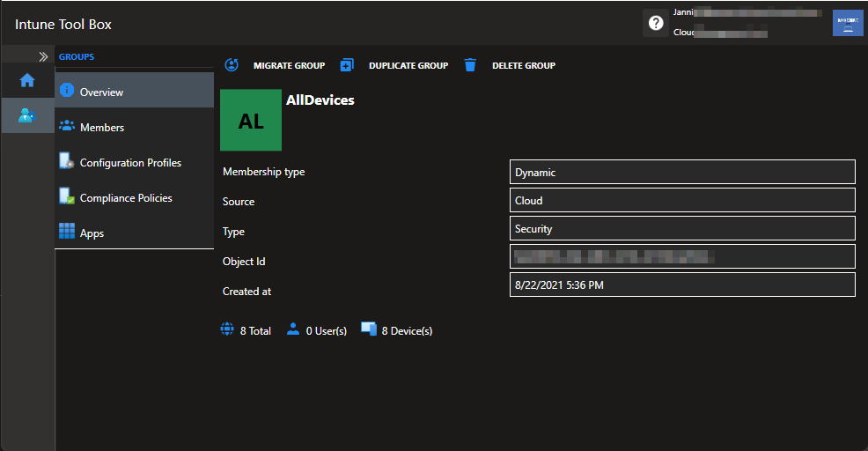Click the Membership type label
The image size is (868, 451).
pyautogui.click(x=263, y=172)
